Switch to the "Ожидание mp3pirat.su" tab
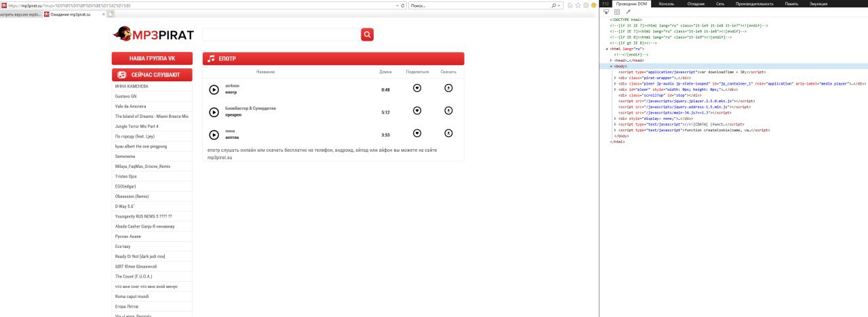This screenshot has width=868, height=317. pos(71,14)
